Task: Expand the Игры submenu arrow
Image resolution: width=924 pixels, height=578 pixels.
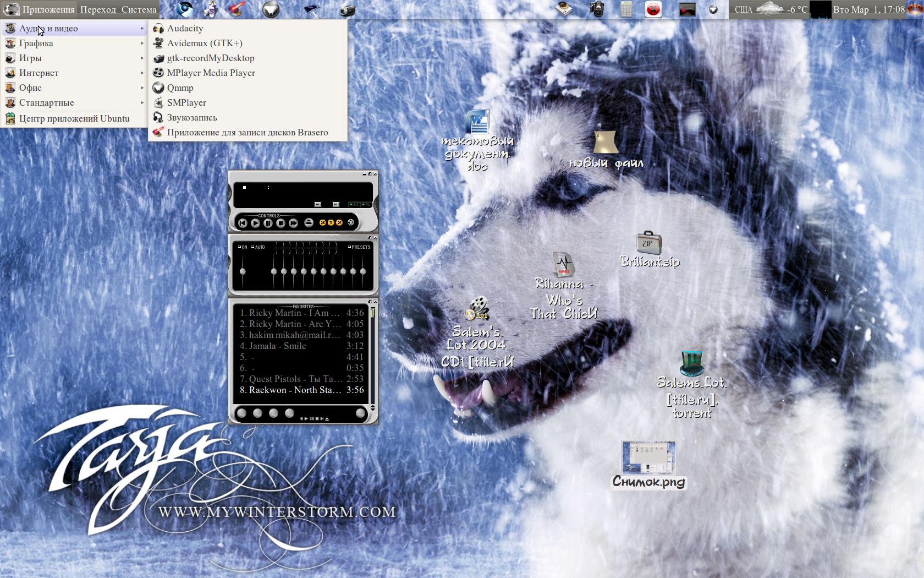Action: coord(142,58)
